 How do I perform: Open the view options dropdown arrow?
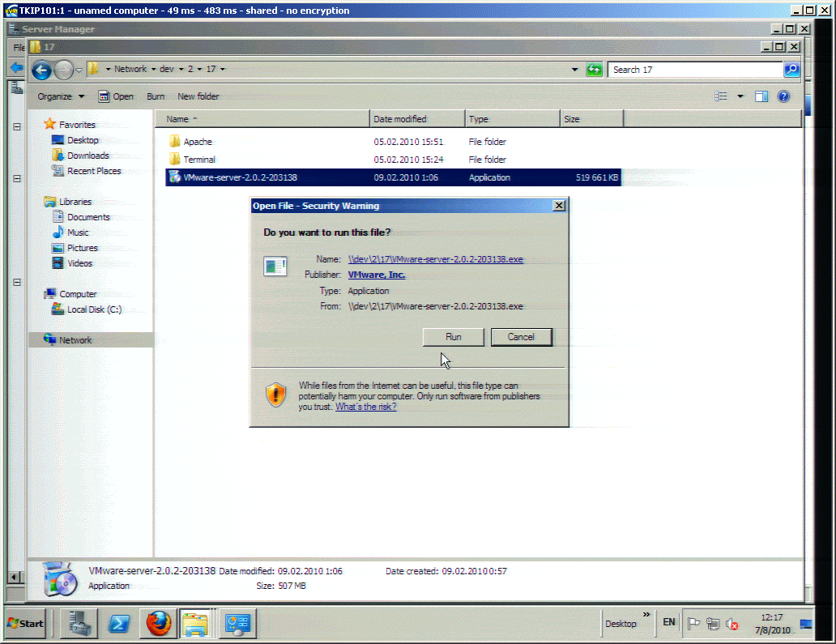tap(740, 96)
